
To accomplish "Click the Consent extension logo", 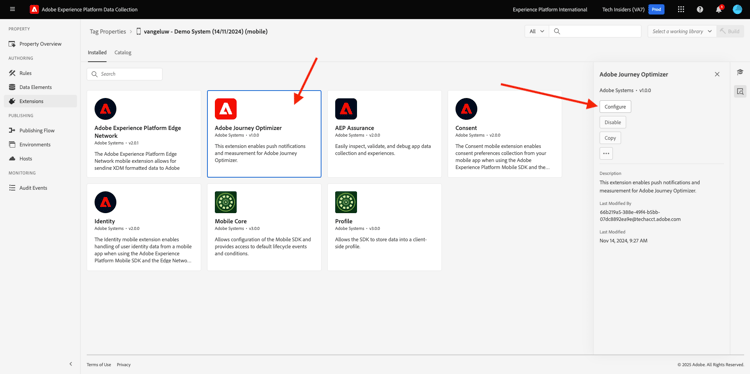I will tap(466, 109).
